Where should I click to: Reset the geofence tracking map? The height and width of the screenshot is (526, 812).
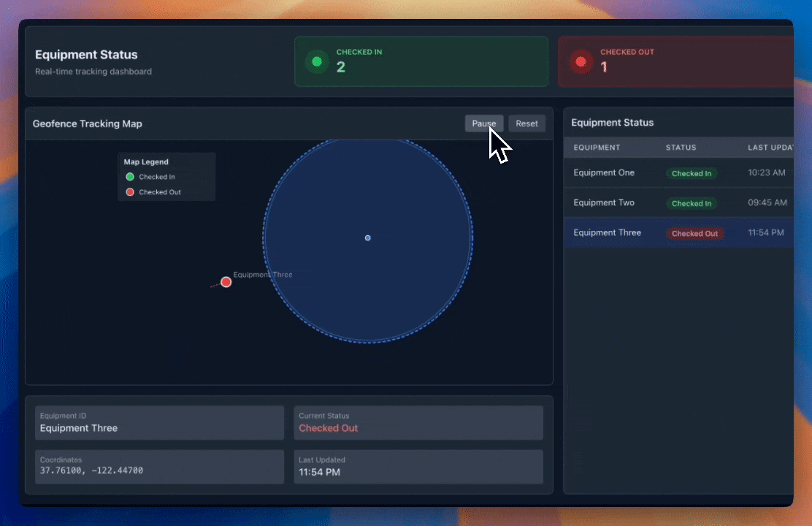(x=526, y=123)
